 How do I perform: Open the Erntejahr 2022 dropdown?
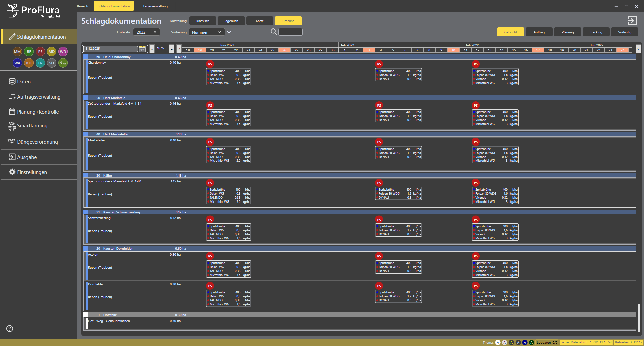(x=147, y=32)
